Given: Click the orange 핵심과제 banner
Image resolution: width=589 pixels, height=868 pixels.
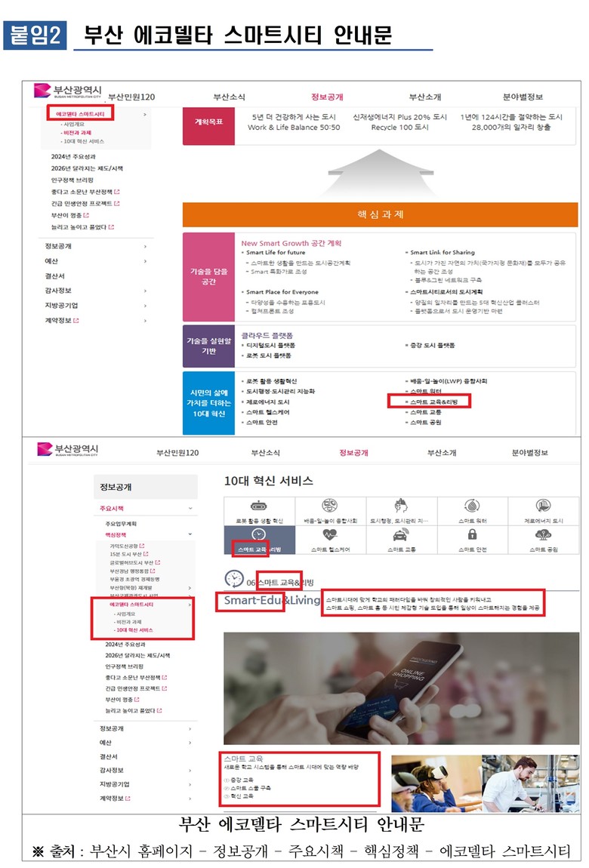Looking at the screenshot, I should [381, 215].
